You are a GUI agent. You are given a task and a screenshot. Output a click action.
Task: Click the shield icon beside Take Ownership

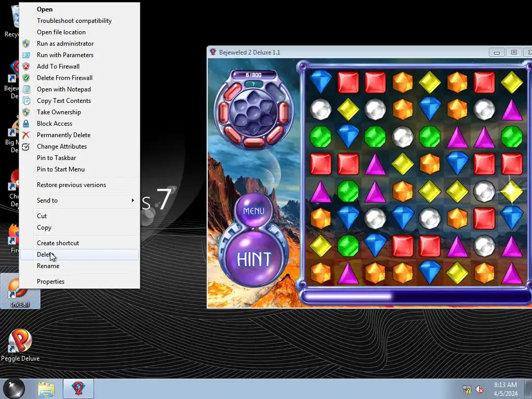pos(26,112)
